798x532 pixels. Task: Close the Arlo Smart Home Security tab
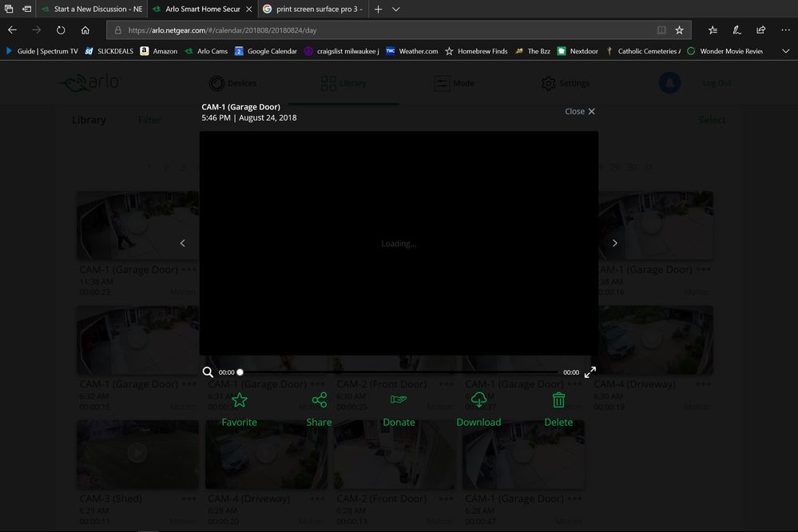pyautogui.click(x=249, y=9)
